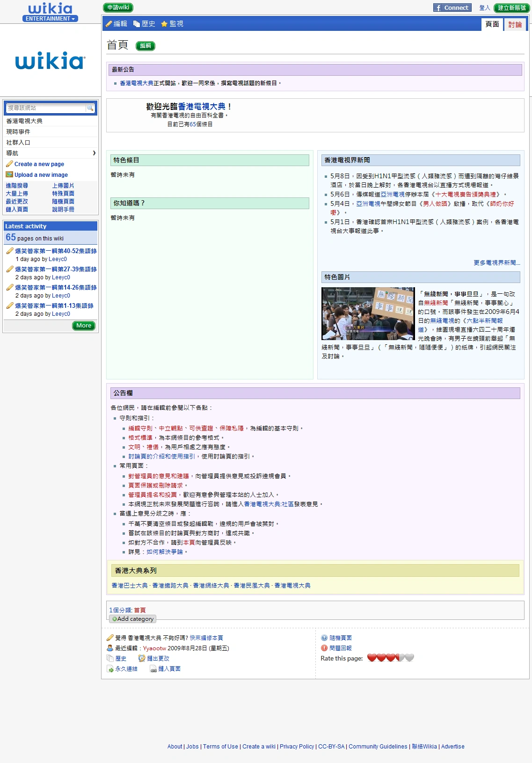Click the large wikia logo
Viewport: 532px width, 763px height.
[x=50, y=61]
